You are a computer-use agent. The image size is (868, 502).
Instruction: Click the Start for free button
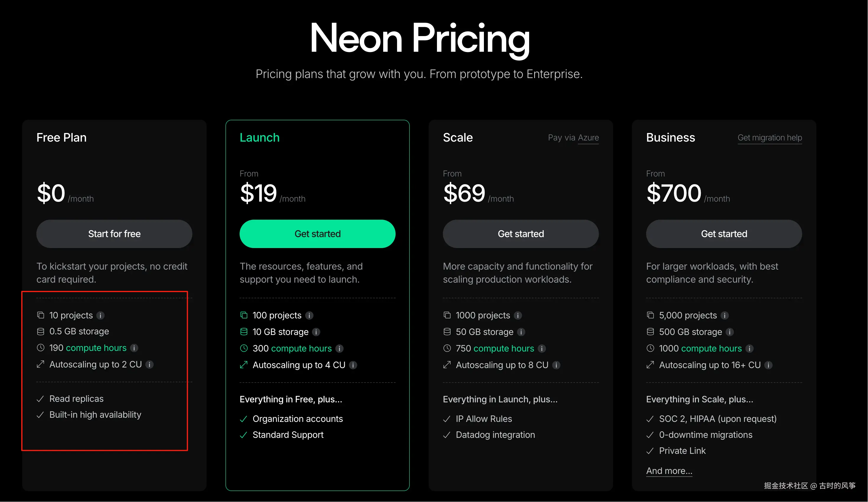pos(114,234)
